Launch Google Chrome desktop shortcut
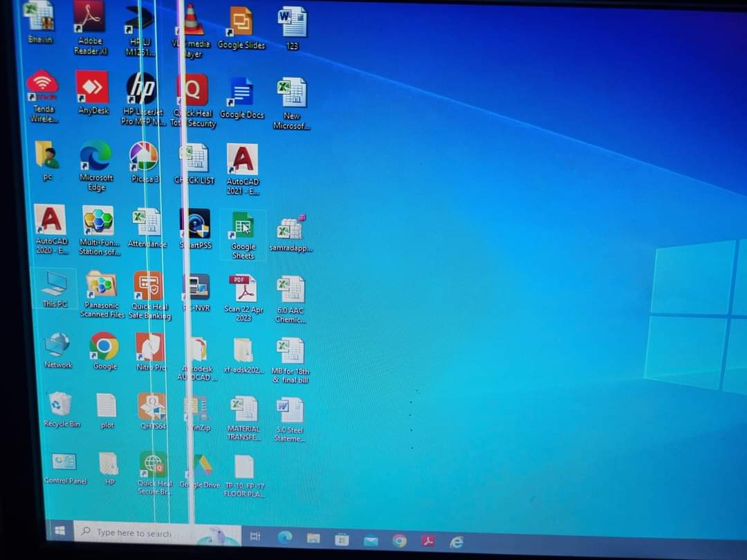This screenshot has height=560, width=747. coord(105,351)
